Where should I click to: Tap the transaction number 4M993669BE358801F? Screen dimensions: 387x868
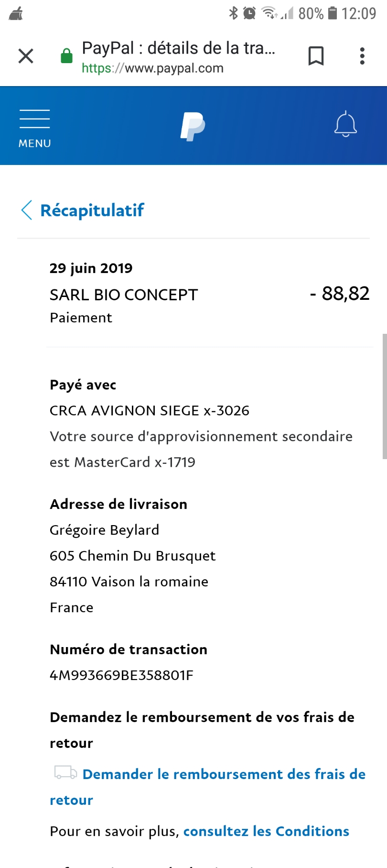click(121, 675)
